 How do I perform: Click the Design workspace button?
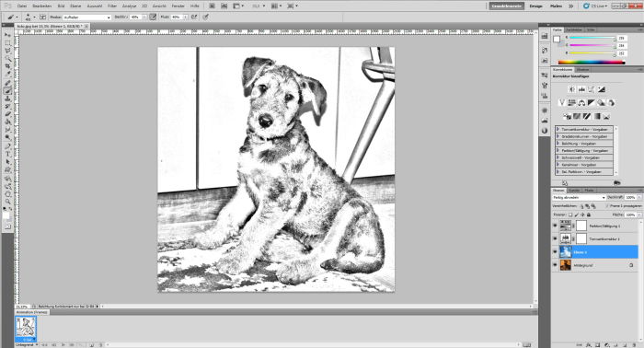535,6
